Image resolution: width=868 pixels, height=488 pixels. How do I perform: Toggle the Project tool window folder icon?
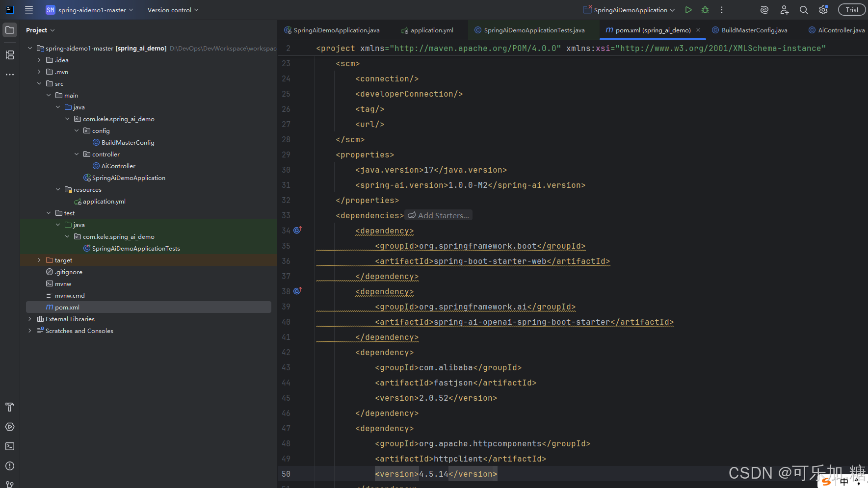click(10, 30)
